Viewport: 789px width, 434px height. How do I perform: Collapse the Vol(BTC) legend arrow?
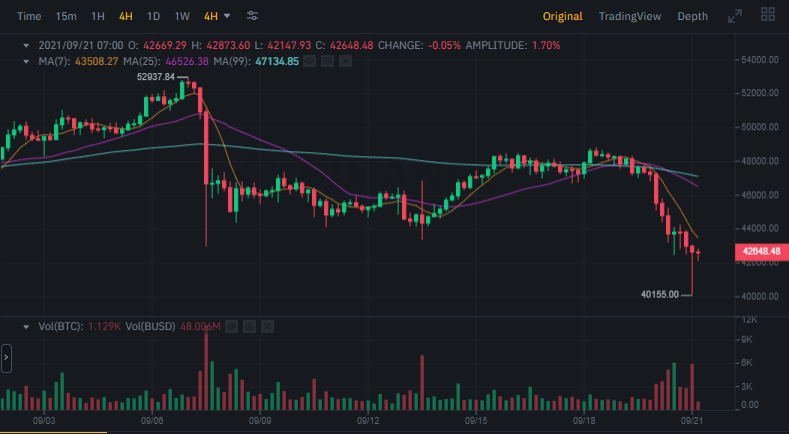pyautogui.click(x=27, y=326)
